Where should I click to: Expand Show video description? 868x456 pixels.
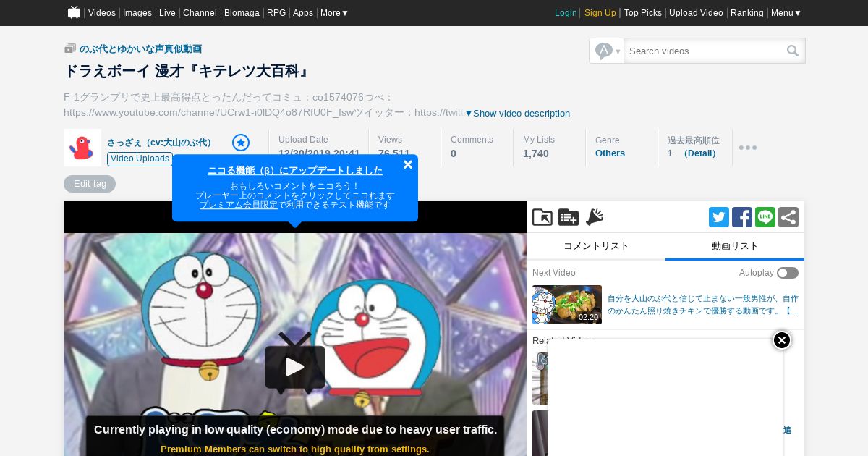coord(517,113)
